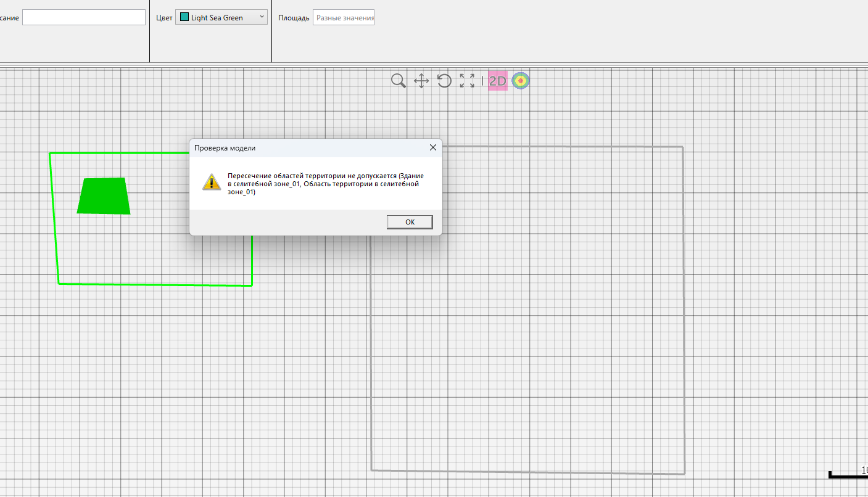This screenshot has width=868, height=497.
Task: Click the Площадь value field
Action: pos(344,18)
